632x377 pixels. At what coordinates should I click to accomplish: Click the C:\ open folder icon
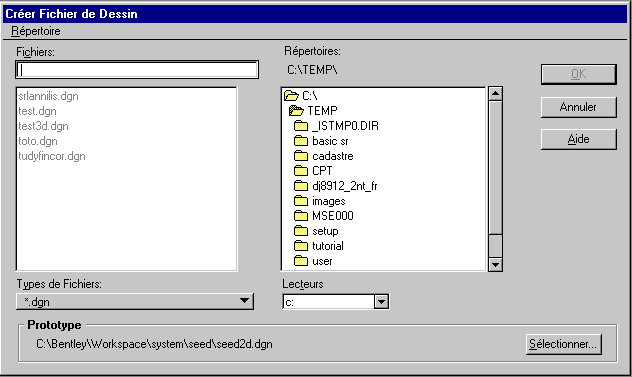click(291, 96)
